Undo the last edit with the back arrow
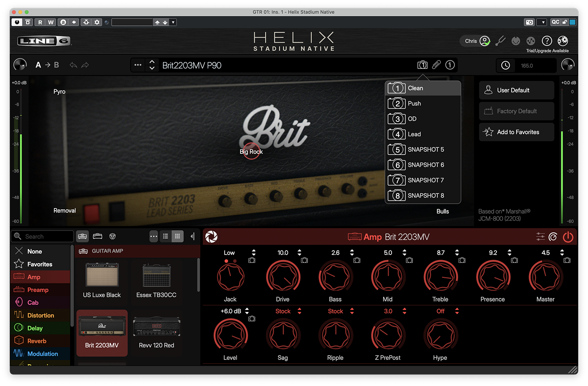Screen dimensions: 588x386 [73, 65]
